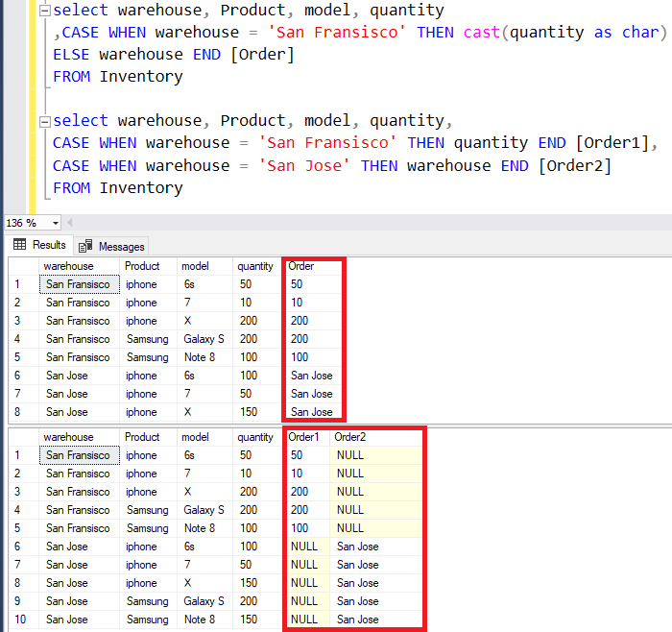Click Order2 'San Jose' cell in row 9
This screenshot has height=632, width=672.
(376, 601)
